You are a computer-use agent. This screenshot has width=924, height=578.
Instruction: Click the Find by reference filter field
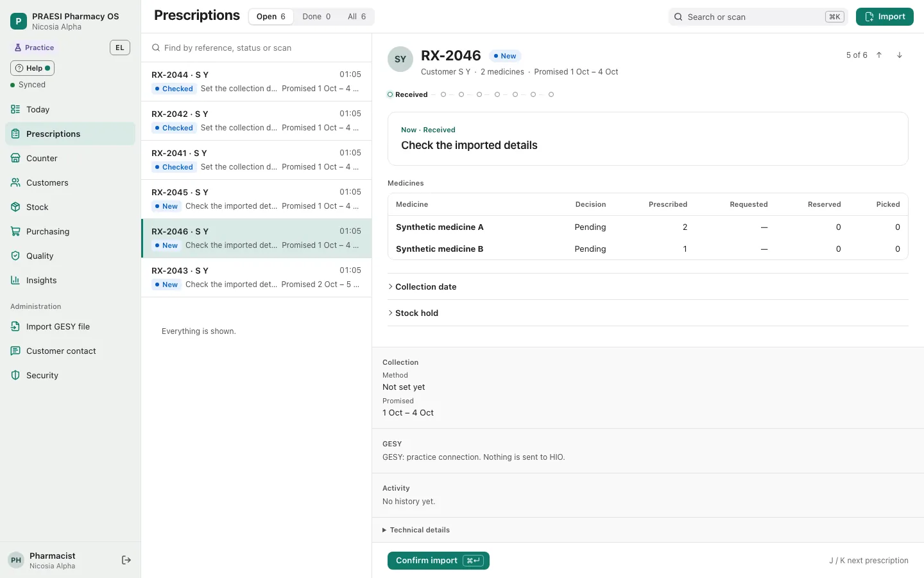(x=257, y=48)
